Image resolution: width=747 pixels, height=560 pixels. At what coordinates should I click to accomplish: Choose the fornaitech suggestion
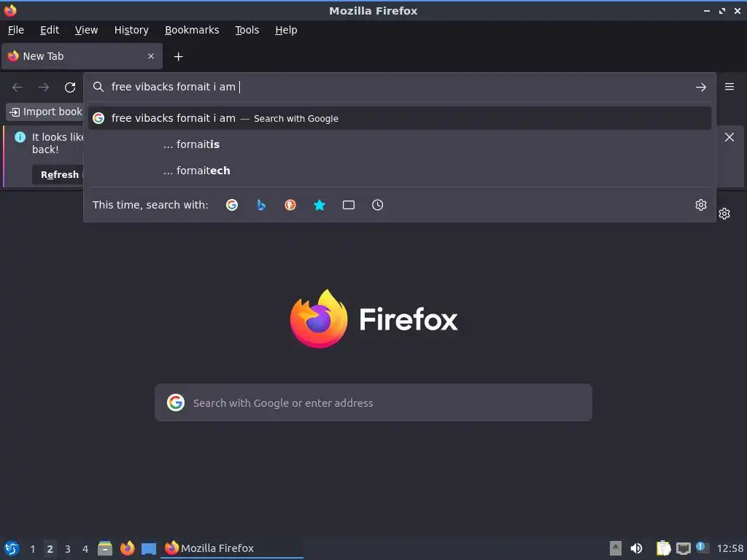pyautogui.click(x=400, y=171)
